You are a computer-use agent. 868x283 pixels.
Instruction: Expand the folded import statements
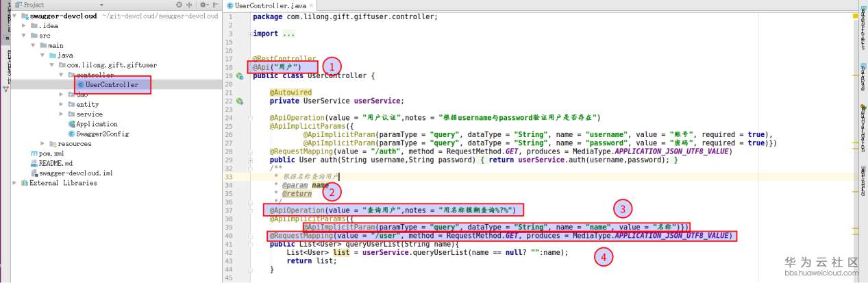pyautogui.click(x=250, y=34)
